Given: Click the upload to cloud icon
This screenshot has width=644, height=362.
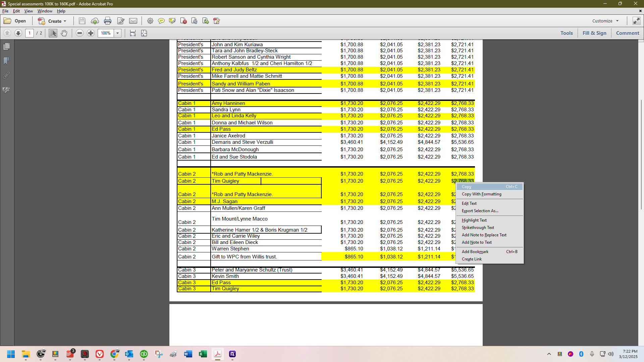Looking at the screenshot, I should 95,21.
